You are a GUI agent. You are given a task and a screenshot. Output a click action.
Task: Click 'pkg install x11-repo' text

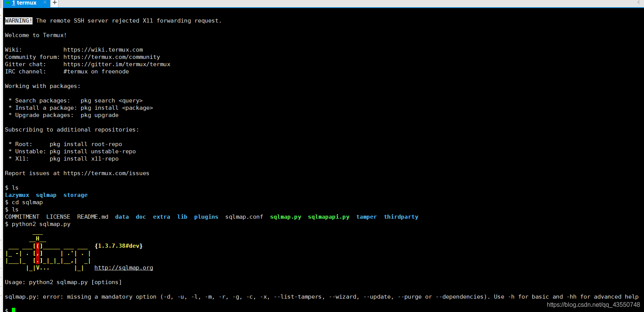(84, 159)
